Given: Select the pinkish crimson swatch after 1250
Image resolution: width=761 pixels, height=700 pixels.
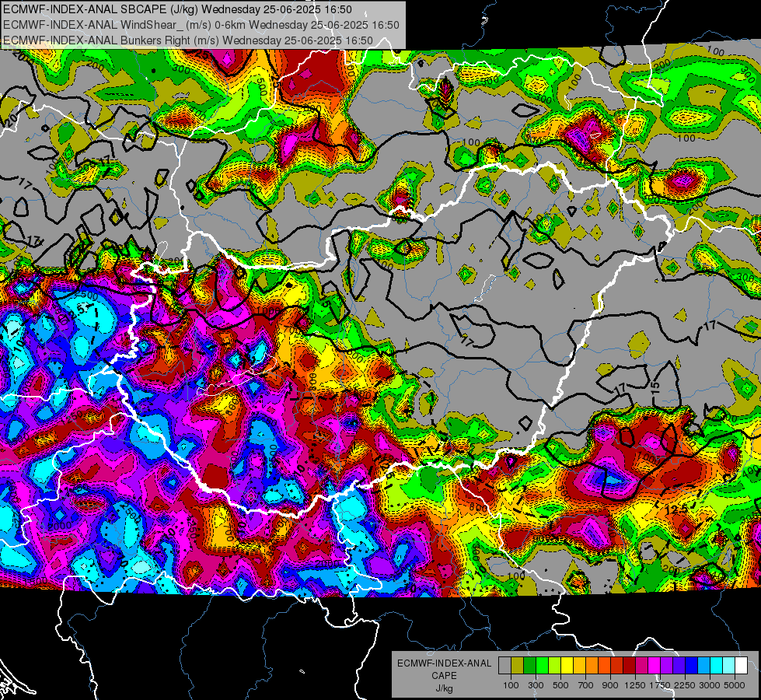Looking at the screenshot, I should (641, 666).
